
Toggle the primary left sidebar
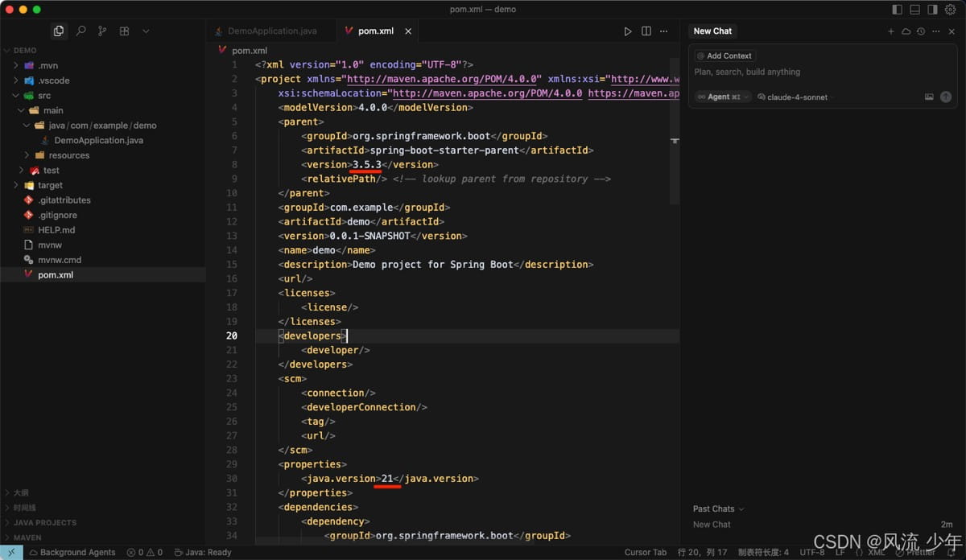[x=898, y=10]
